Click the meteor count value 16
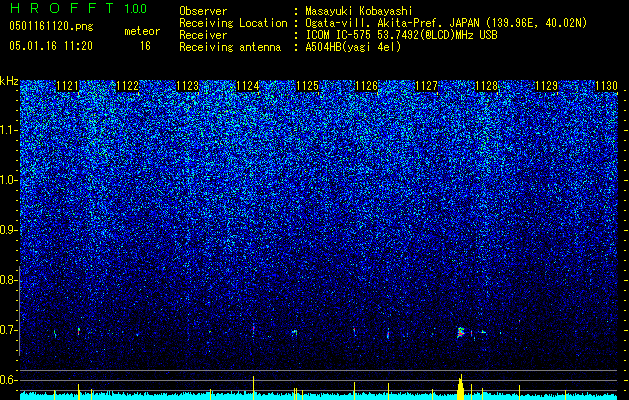This screenshot has height=400, width=629. click(145, 46)
